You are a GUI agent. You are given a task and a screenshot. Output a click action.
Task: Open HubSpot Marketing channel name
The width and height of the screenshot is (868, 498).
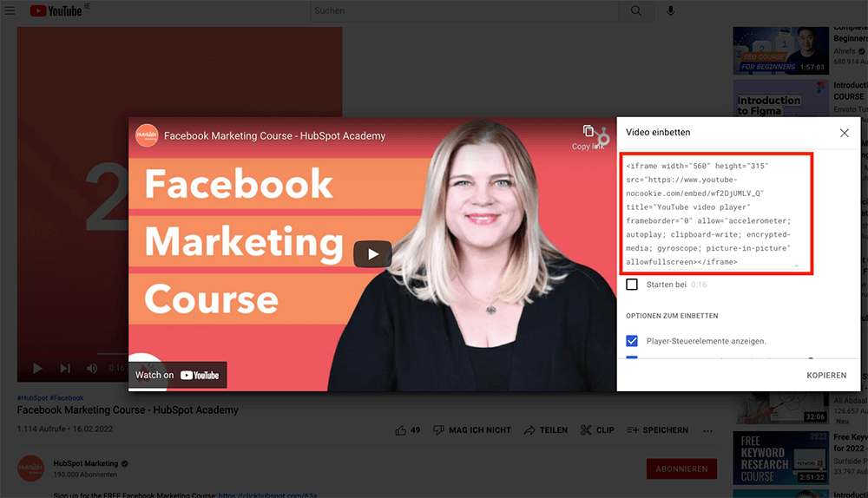[86, 463]
